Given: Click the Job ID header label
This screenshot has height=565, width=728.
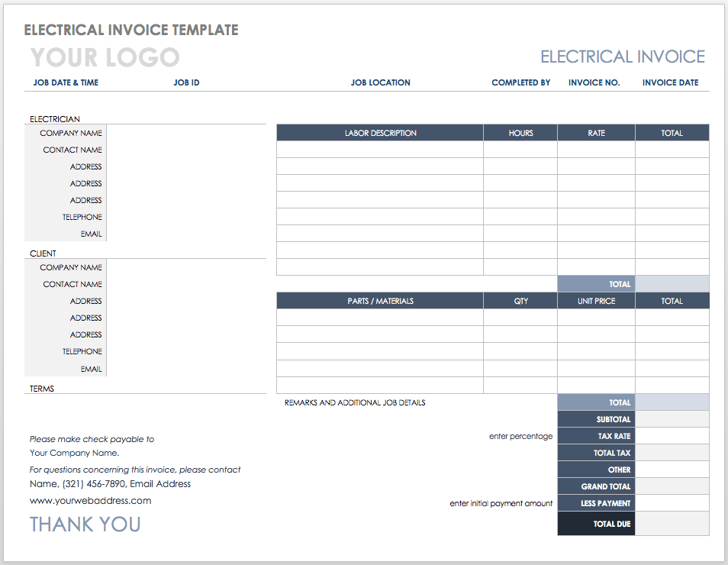Looking at the screenshot, I should click(186, 82).
